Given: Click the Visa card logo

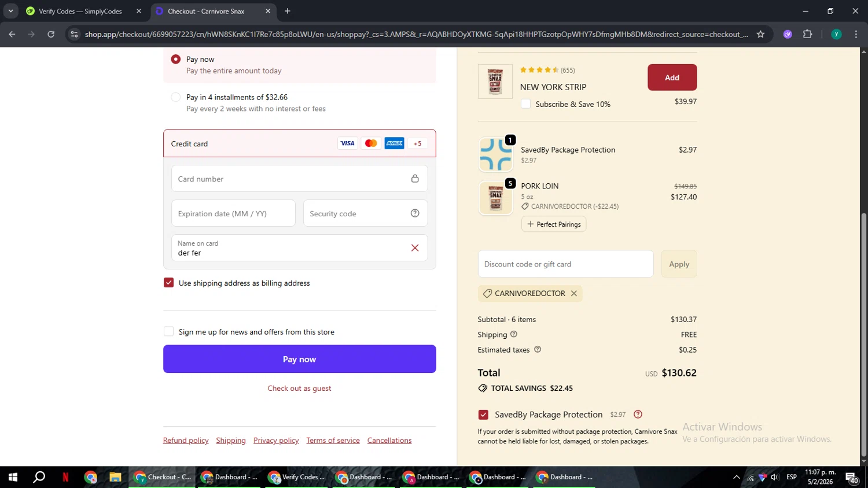Looking at the screenshot, I should [x=347, y=143].
